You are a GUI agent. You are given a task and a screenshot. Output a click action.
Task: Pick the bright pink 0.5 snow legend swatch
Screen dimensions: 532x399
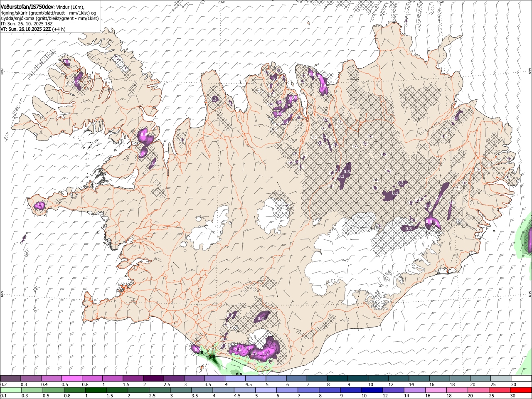(x=71, y=379)
